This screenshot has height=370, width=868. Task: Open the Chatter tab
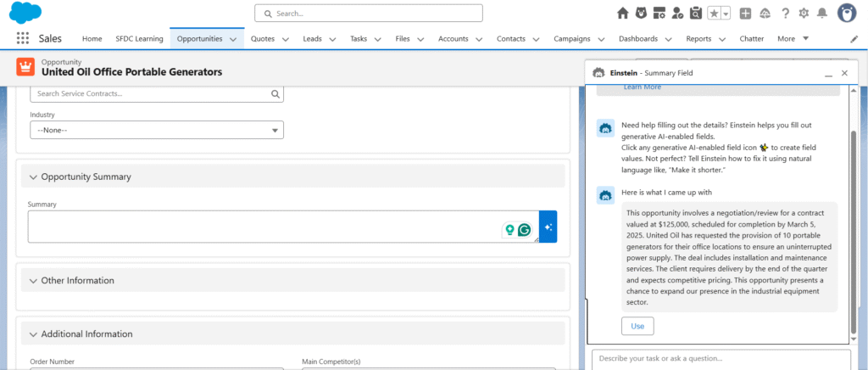751,38
